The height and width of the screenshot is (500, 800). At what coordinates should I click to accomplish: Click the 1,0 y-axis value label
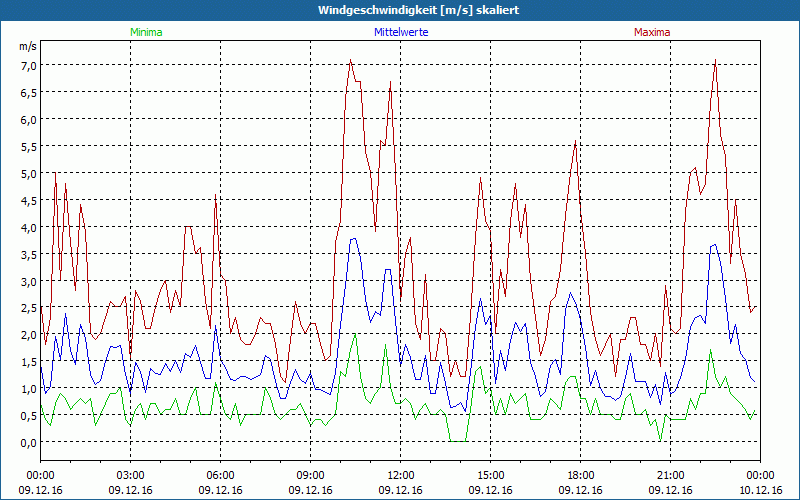(x=29, y=389)
